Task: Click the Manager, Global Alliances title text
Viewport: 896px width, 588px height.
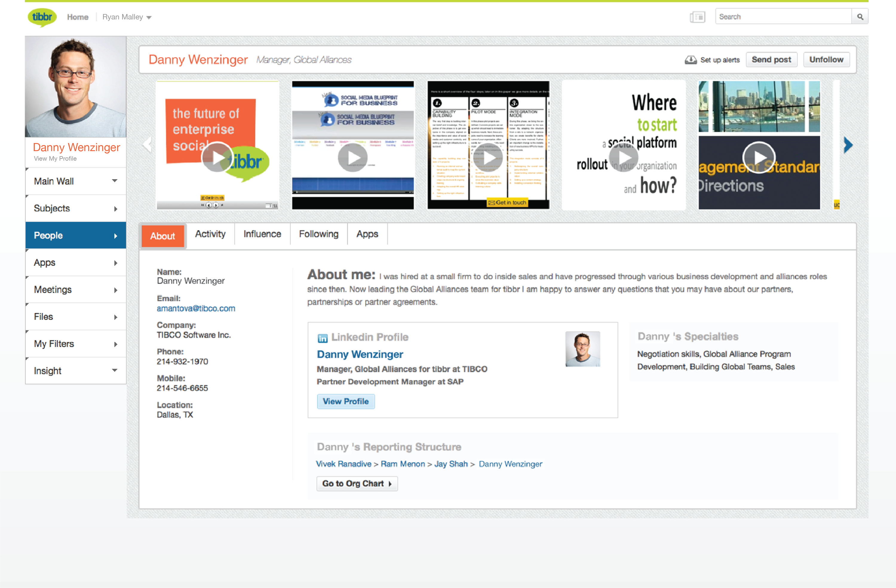Action: (303, 60)
